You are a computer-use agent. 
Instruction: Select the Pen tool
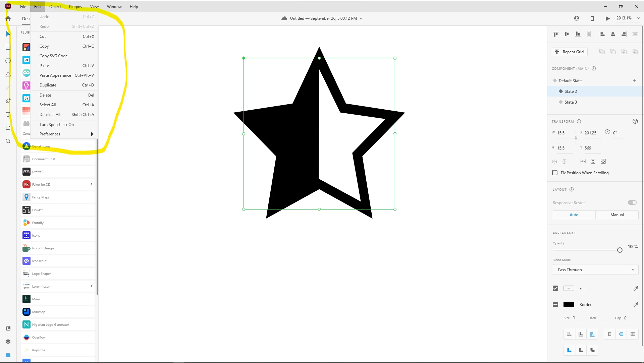click(x=8, y=101)
